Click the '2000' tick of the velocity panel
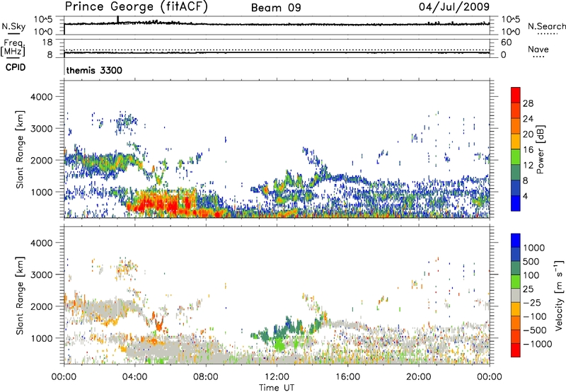 click(41, 306)
